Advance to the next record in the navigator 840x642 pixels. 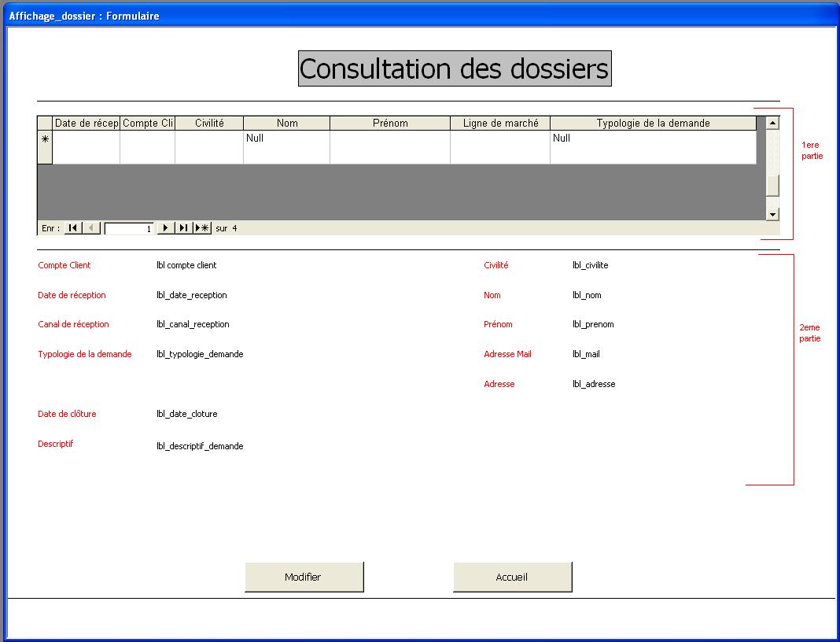(x=165, y=227)
